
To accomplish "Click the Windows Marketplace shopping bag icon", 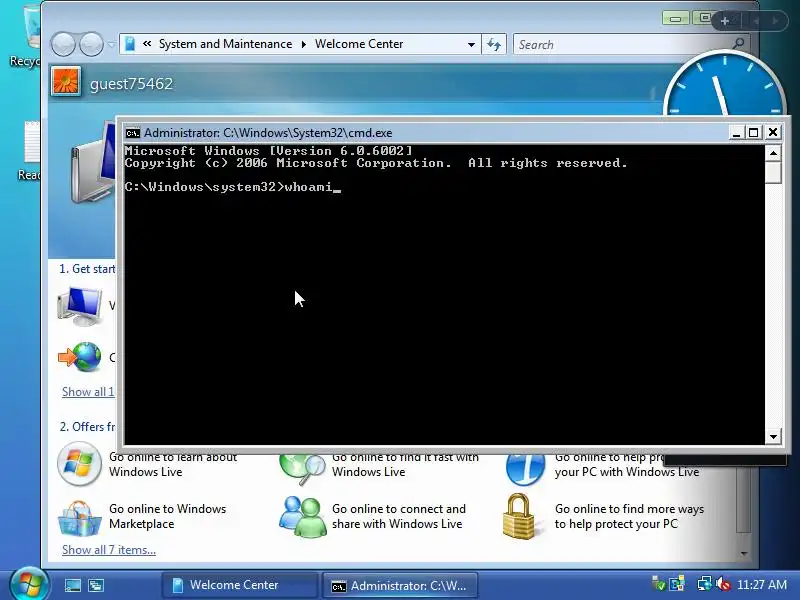I will pyautogui.click(x=80, y=518).
